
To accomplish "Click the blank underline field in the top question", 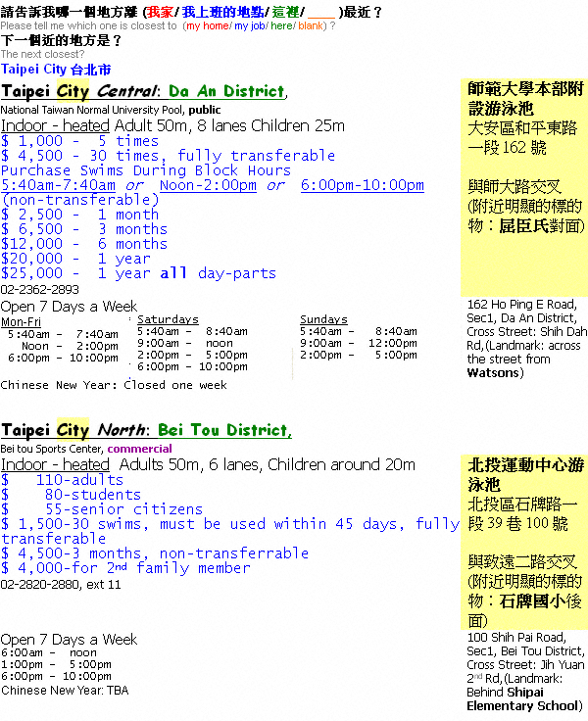I will 321,13.
